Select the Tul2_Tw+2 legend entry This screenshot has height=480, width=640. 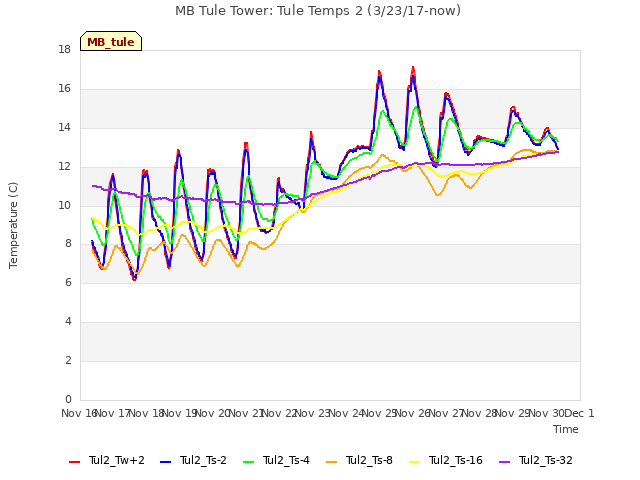point(107,460)
